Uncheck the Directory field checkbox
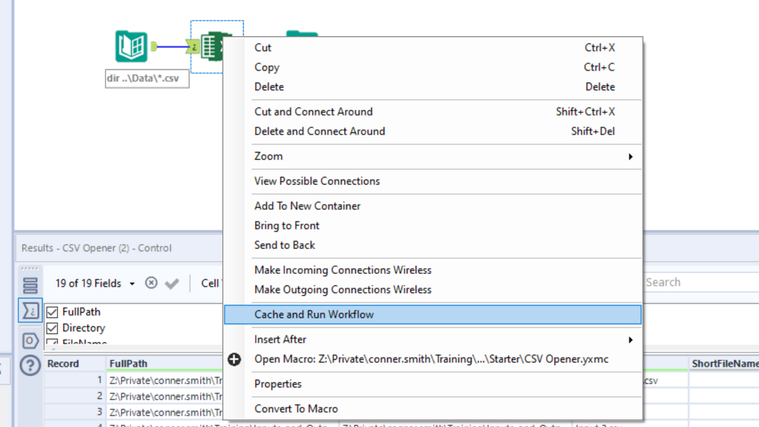The image size is (759, 427). [52, 328]
